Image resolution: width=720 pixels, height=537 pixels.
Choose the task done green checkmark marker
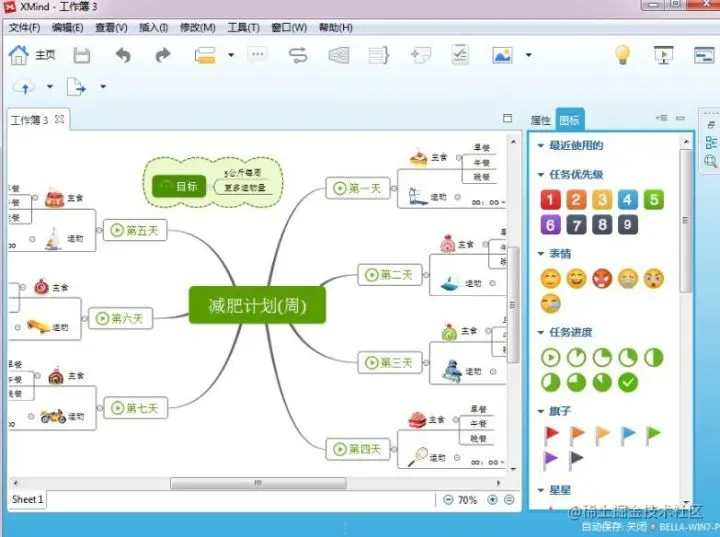tap(628, 383)
